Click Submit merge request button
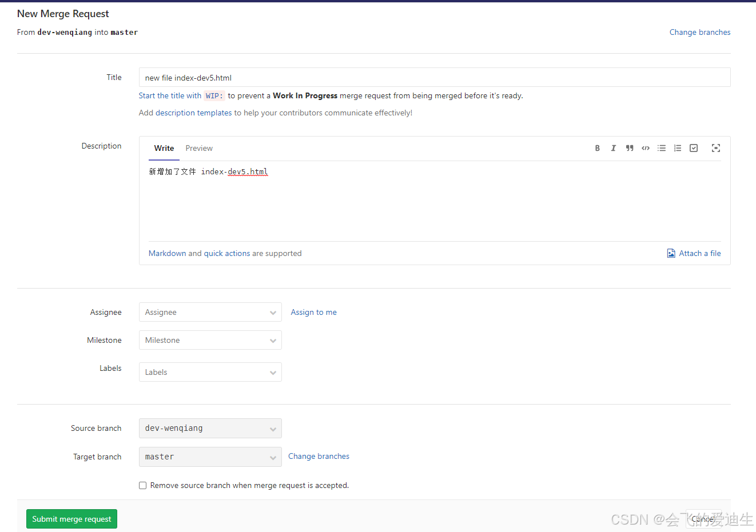 pos(71,519)
